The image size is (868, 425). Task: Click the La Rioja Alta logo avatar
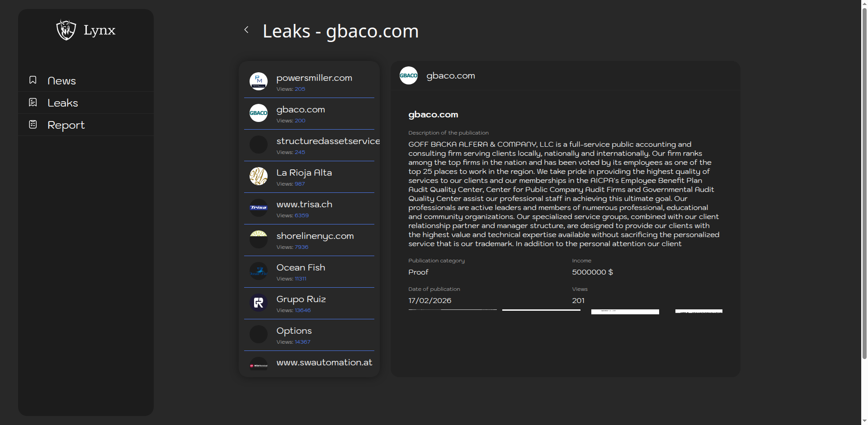259,176
